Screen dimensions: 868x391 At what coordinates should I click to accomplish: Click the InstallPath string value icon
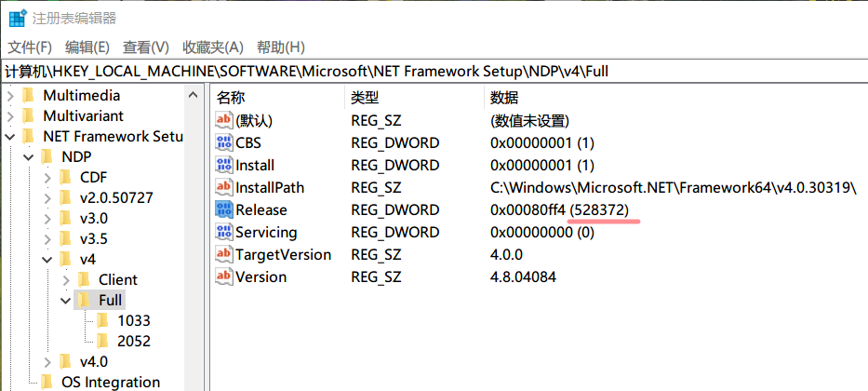pos(223,188)
